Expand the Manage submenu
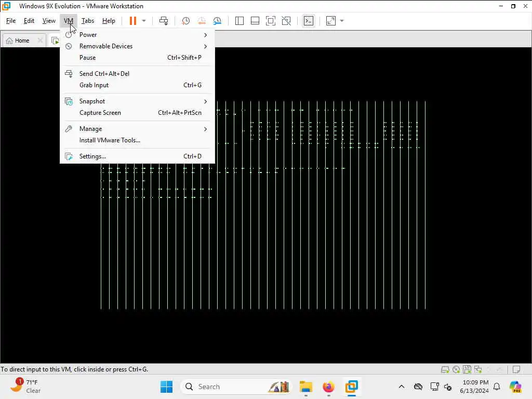Image resolution: width=532 pixels, height=399 pixels. coord(137,129)
